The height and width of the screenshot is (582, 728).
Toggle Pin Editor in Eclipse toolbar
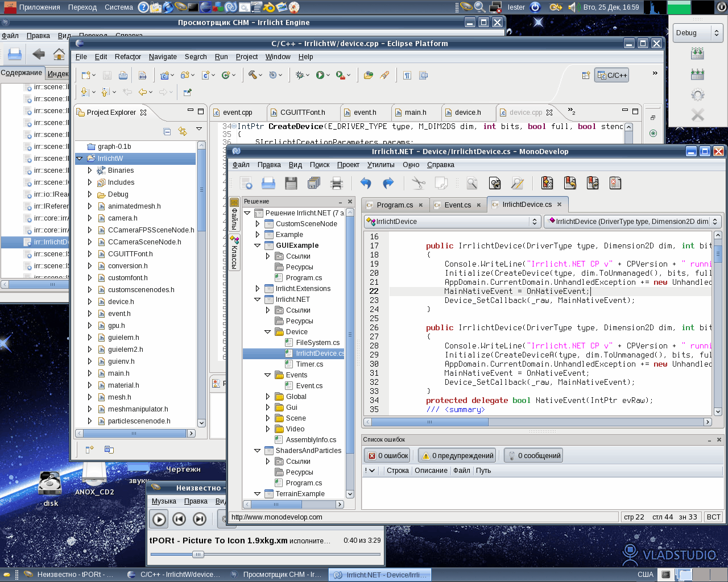[x=188, y=92]
